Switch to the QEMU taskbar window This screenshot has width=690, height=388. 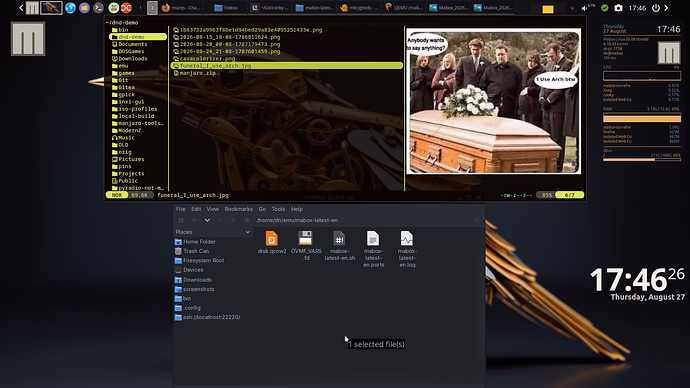point(404,8)
